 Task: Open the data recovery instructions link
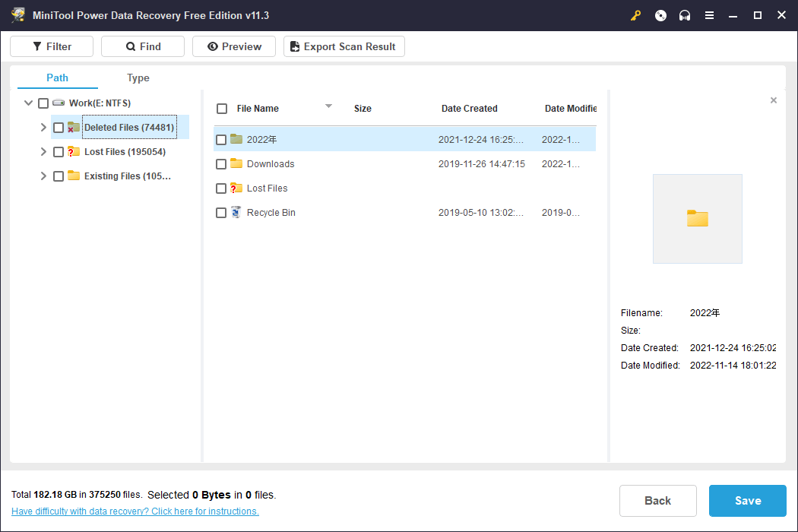[x=135, y=511]
